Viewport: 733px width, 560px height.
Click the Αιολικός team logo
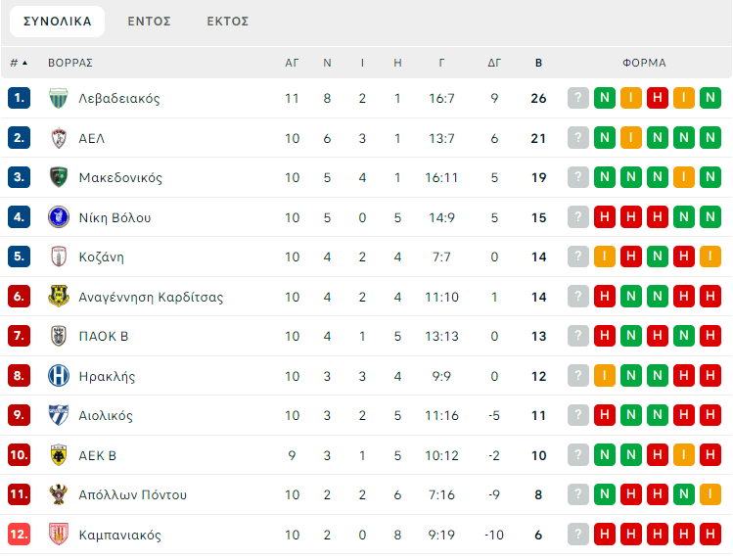[x=59, y=416]
